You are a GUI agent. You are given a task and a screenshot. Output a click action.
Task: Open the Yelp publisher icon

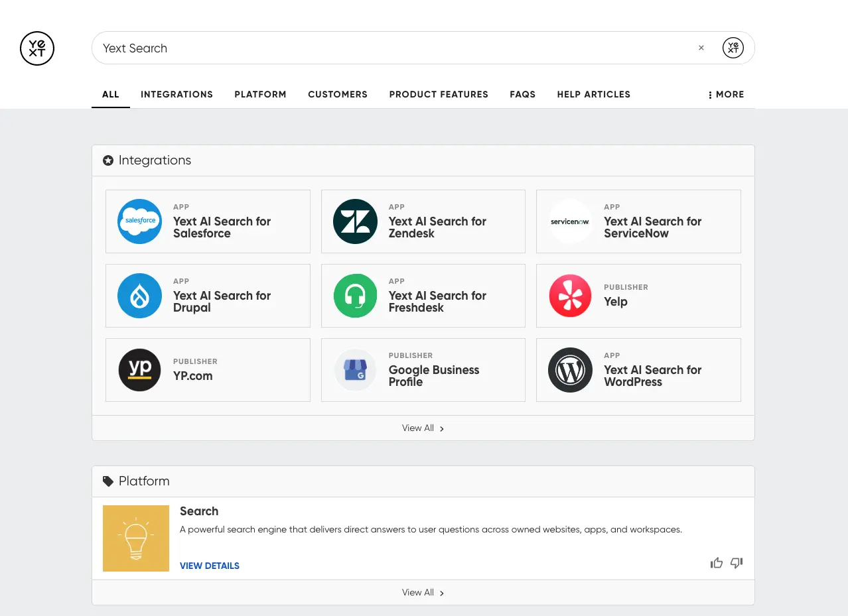tap(570, 296)
